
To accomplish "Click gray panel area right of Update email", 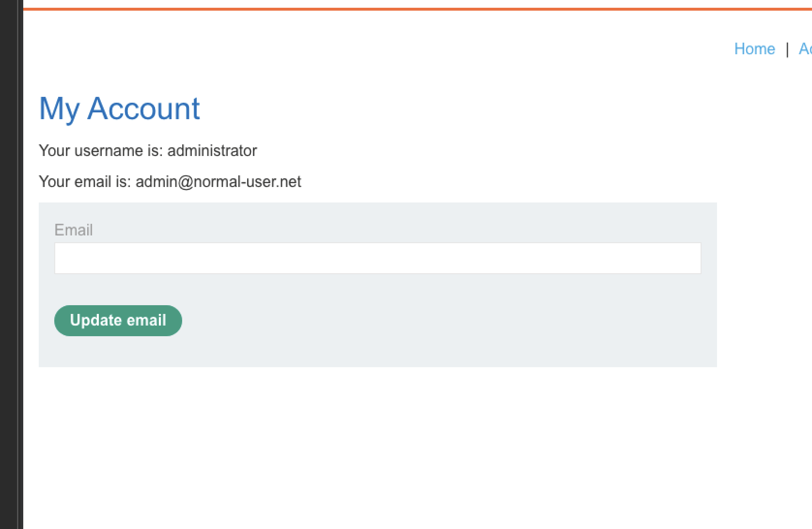I will pyautogui.click(x=436, y=321).
